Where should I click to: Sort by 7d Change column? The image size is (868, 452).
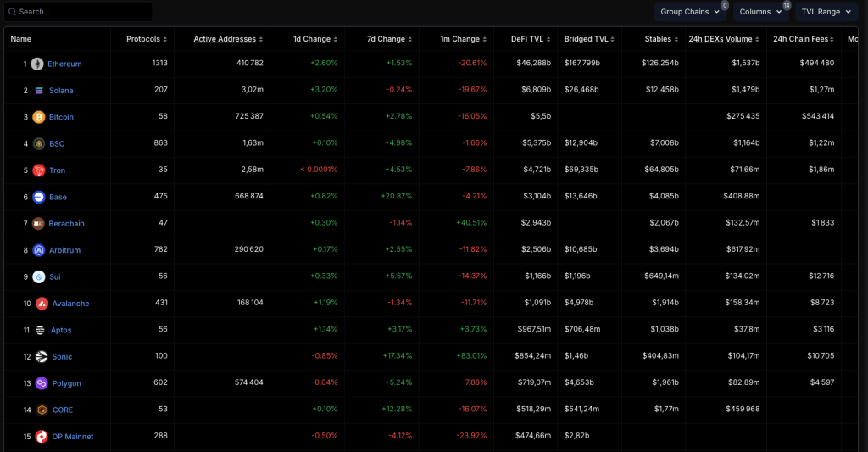389,39
